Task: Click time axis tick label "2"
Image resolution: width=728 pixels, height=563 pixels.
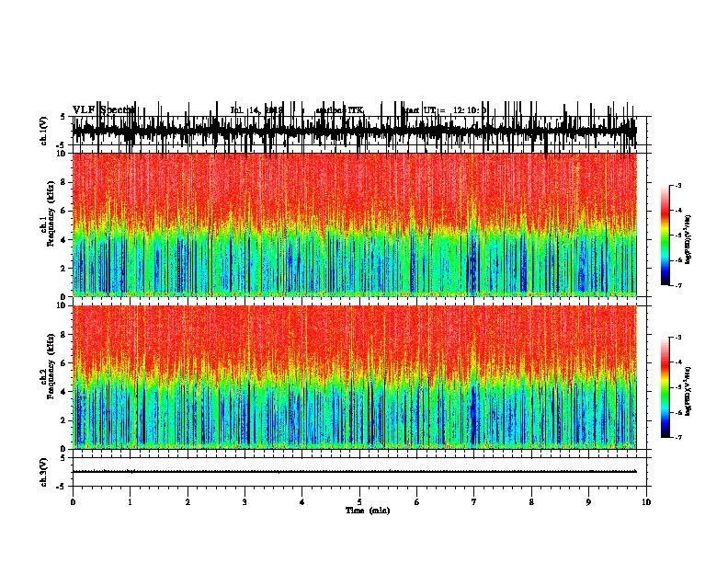Action: click(x=188, y=502)
